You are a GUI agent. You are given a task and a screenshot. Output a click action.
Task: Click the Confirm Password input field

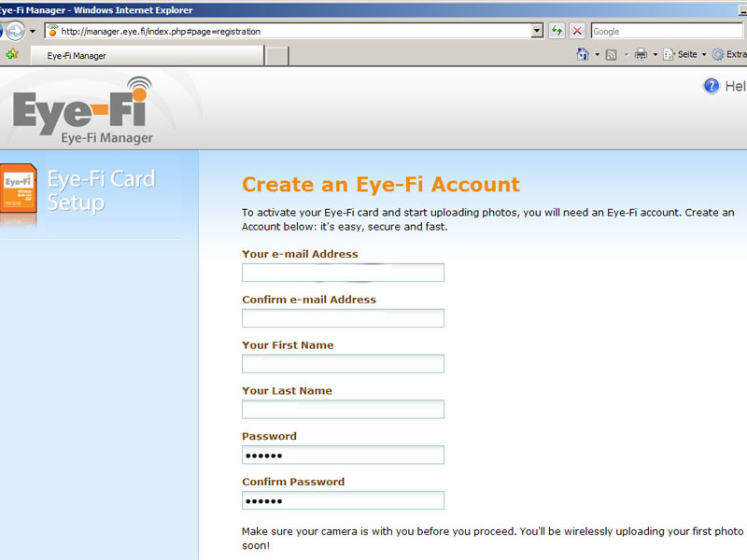[x=343, y=500]
